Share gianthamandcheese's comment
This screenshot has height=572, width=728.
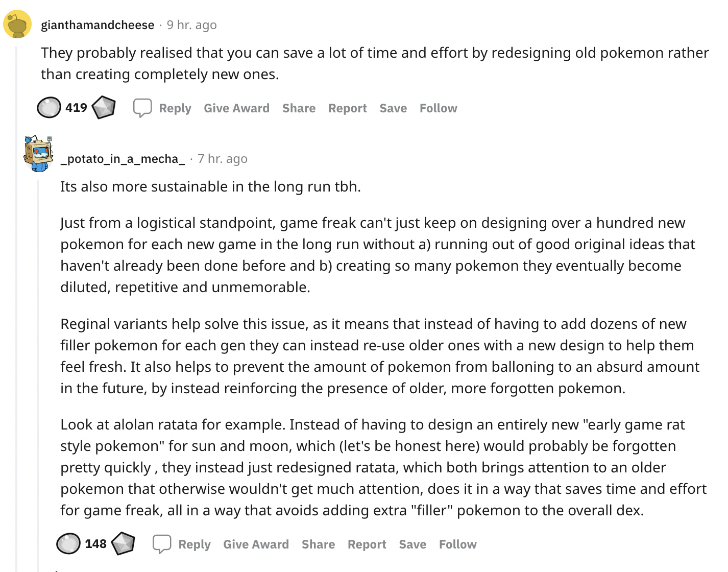coord(299,108)
